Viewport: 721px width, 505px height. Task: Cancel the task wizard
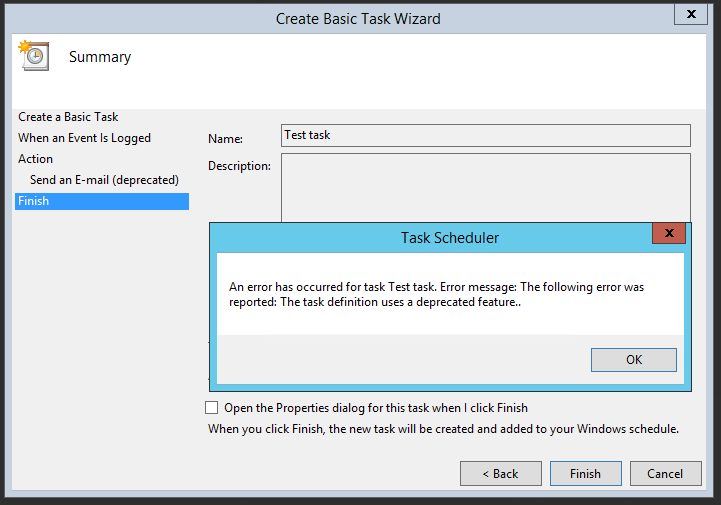tap(665, 473)
